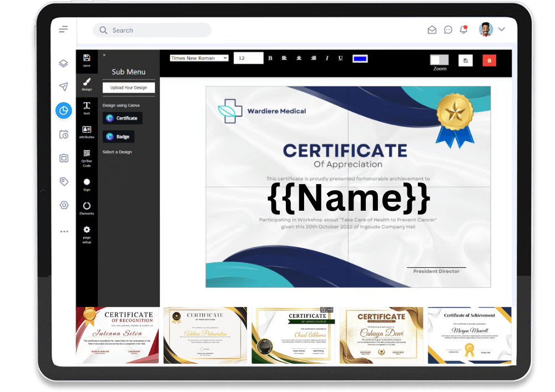The width and height of the screenshot is (555, 392).
Task: Select the text tool
Action: coord(87,108)
